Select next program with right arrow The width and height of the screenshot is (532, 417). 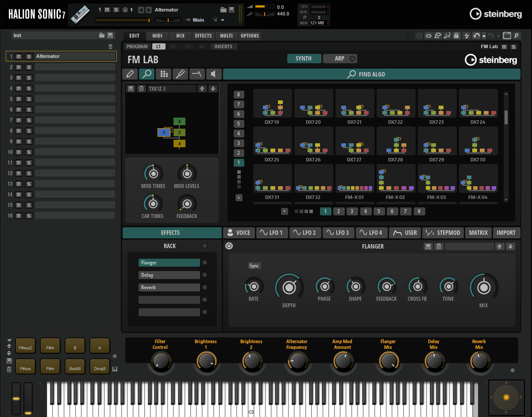coord(149,10)
